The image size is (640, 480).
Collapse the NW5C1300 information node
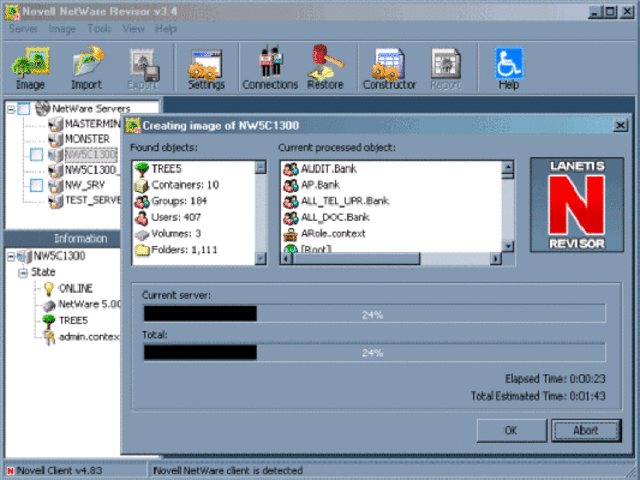pyautogui.click(x=11, y=257)
